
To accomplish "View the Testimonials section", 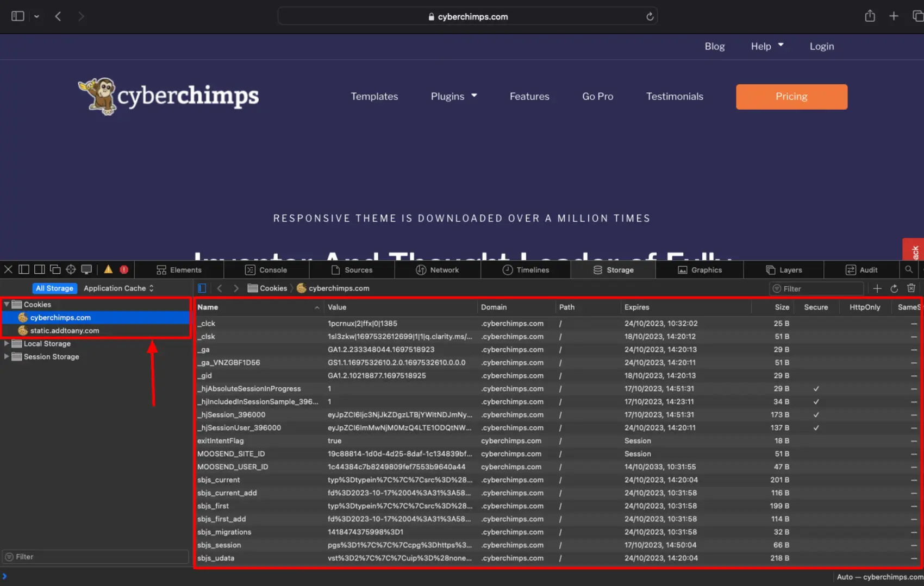I will tap(675, 96).
